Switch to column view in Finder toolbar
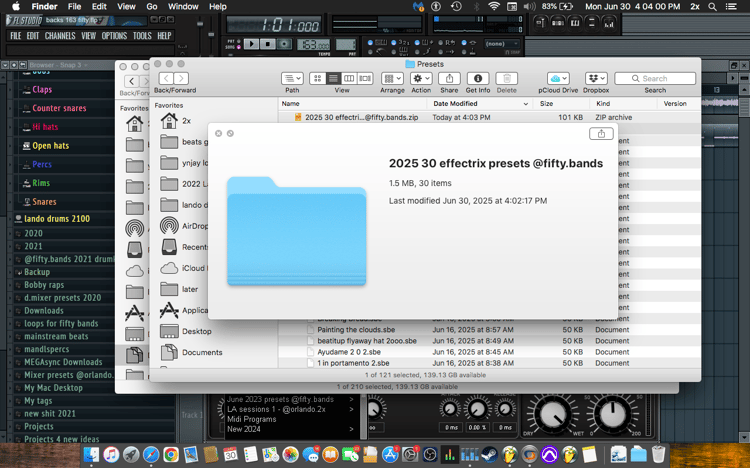The height and width of the screenshot is (468, 750). (349, 78)
